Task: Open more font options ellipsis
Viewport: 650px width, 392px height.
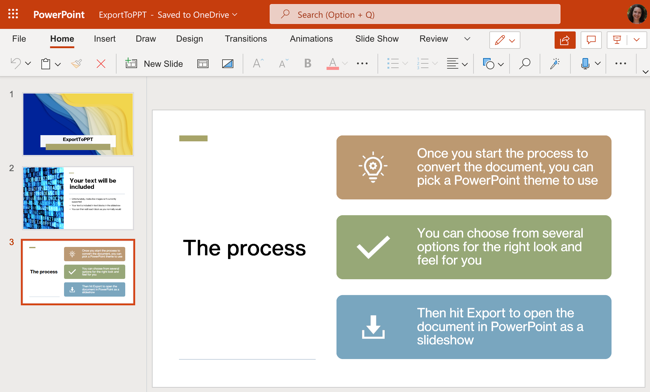Action: (x=362, y=63)
